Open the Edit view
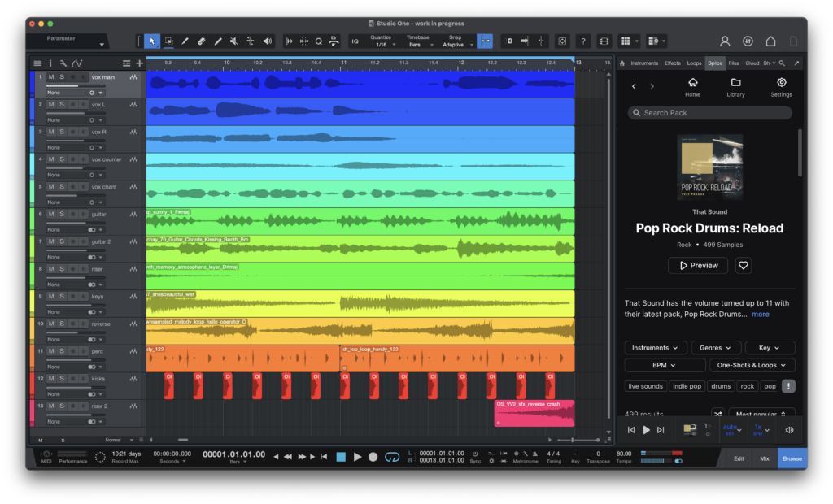 (x=739, y=458)
